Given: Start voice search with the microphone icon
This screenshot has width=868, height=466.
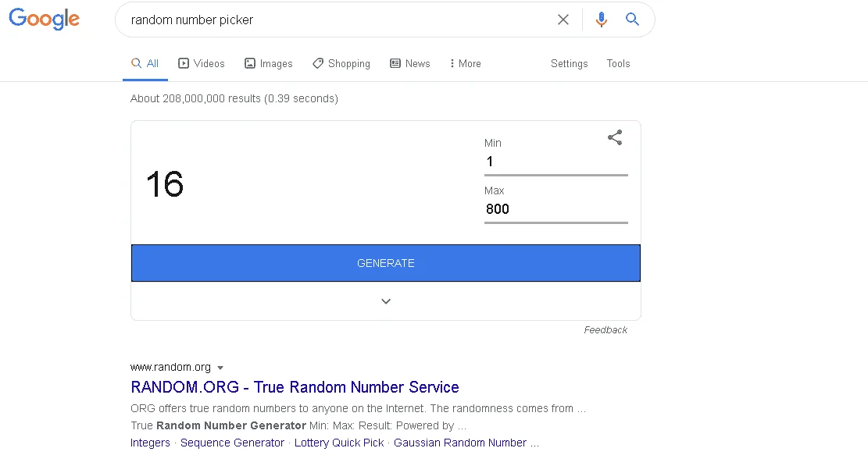Looking at the screenshot, I should (601, 20).
